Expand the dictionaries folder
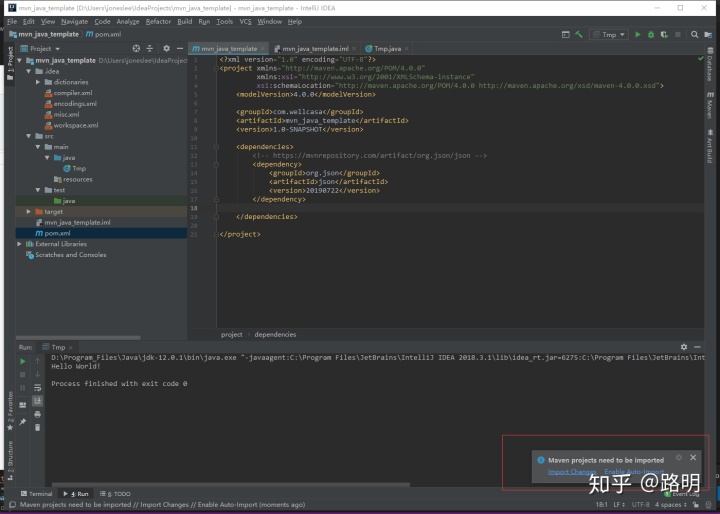The image size is (720, 514). (38, 82)
